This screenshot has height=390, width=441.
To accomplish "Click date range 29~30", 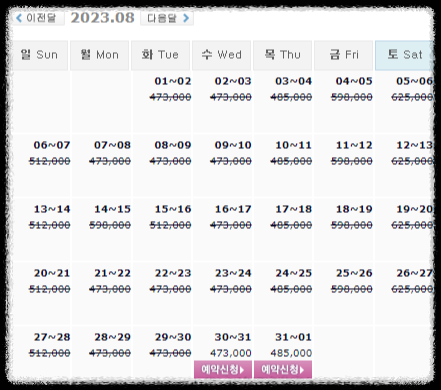I will coord(173,337).
